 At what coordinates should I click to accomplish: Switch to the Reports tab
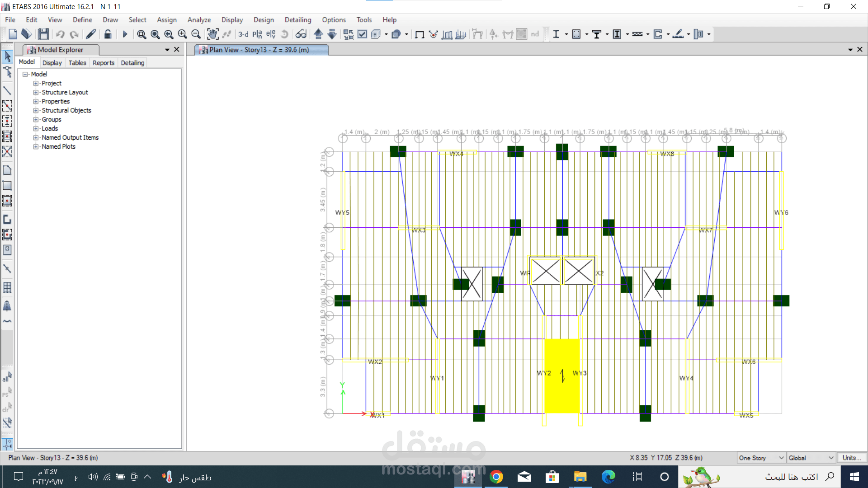coord(104,63)
